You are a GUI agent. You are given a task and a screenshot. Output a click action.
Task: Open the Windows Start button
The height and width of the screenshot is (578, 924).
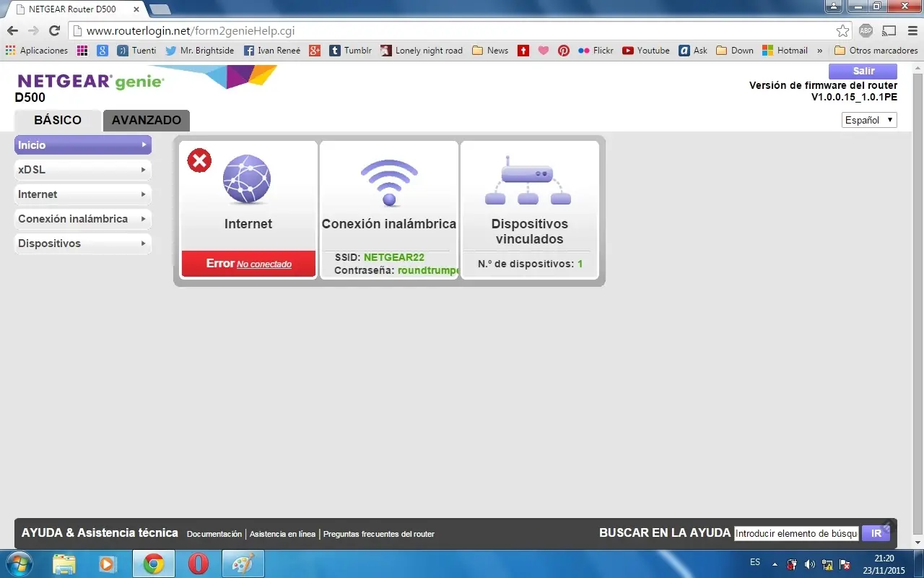point(19,564)
